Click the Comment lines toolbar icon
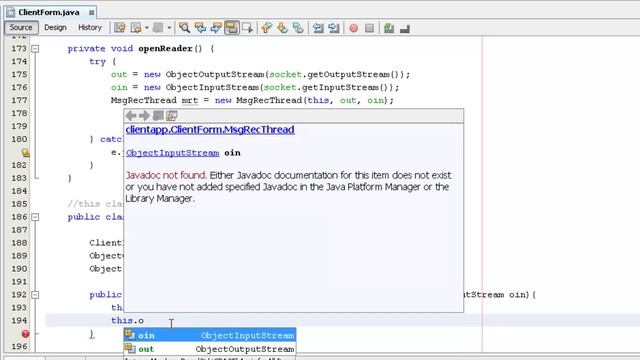Viewport: 640px width, 360px height. pyautogui.click(x=389, y=28)
